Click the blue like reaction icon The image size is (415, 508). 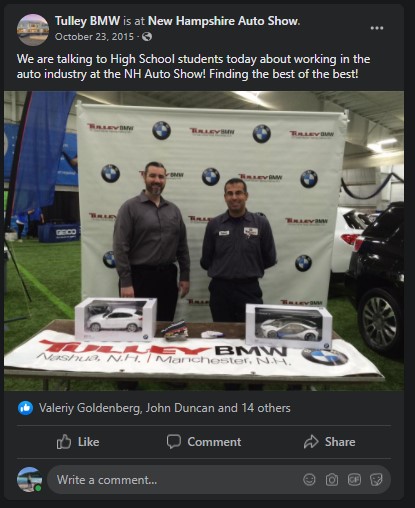click(25, 408)
